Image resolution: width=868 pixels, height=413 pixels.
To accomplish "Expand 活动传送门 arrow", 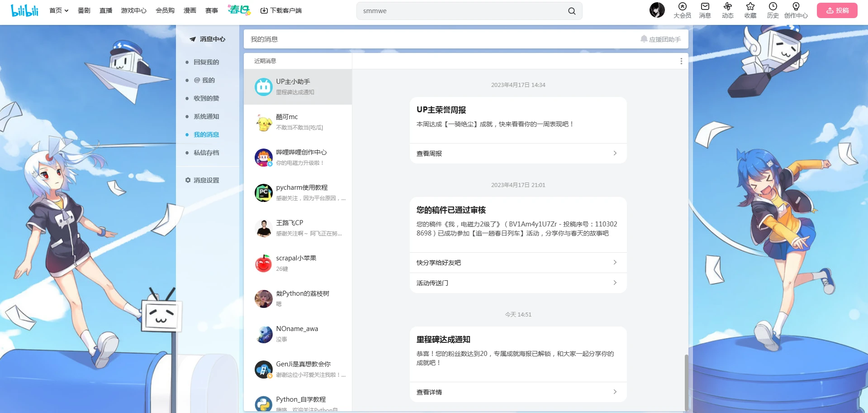I will tap(615, 283).
